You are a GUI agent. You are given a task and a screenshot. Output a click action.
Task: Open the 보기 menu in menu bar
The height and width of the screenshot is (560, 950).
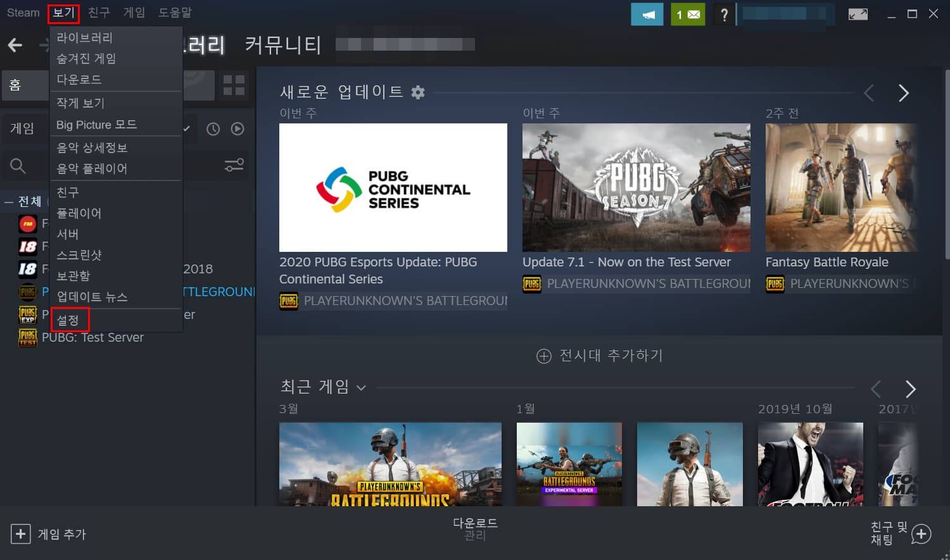[63, 13]
